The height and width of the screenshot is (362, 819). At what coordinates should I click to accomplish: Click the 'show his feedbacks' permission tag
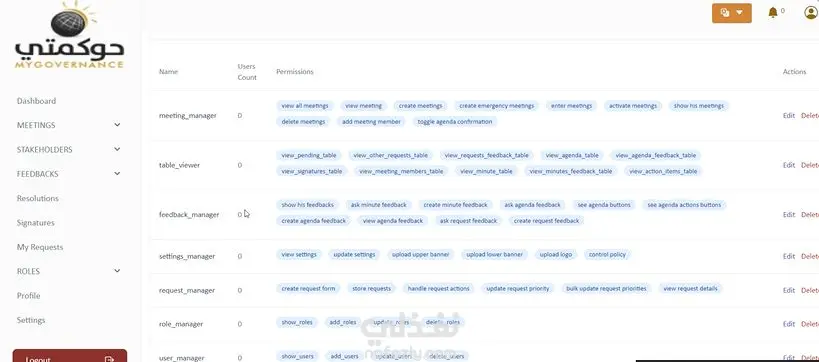pos(307,205)
